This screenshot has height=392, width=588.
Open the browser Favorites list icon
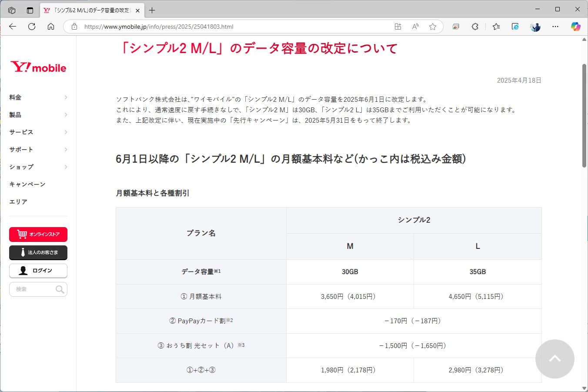pyautogui.click(x=496, y=26)
